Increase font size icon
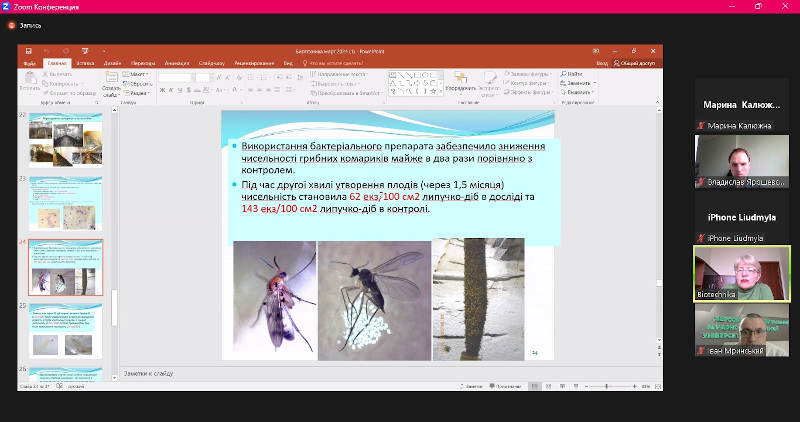The width and height of the screenshot is (800, 422). [218, 78]
